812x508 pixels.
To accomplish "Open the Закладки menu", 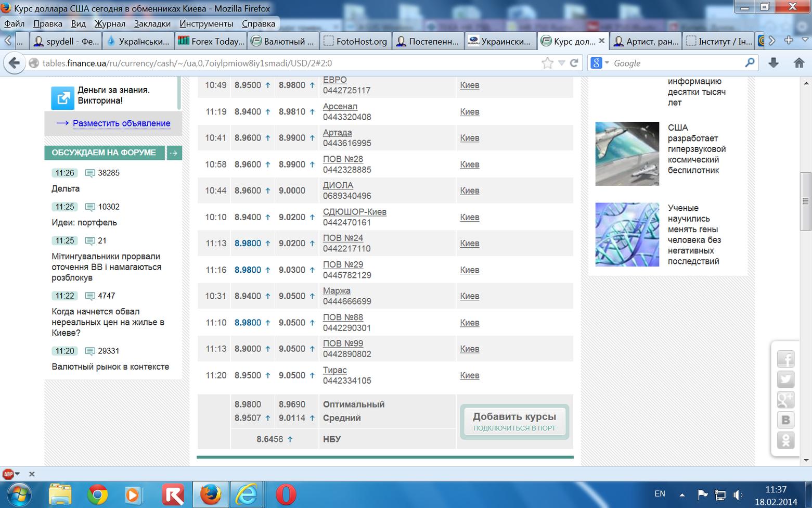I will point(152,23).
